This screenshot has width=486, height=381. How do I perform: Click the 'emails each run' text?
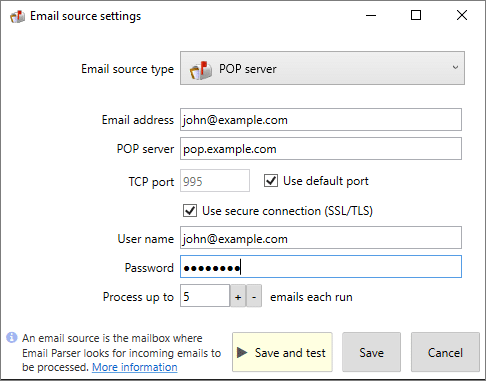pyautogui.click(x=311, y=297)
